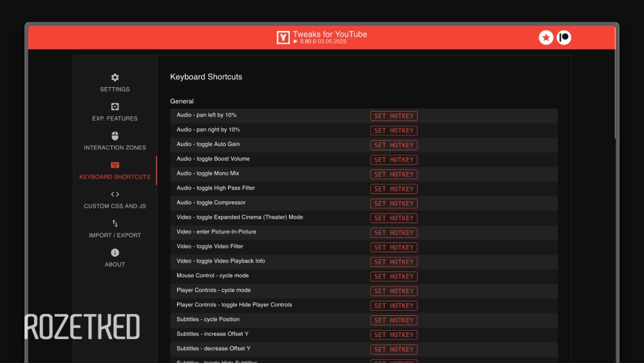The image size is (644, 363).
Task: Set hotkey for Subtitles cycle Position
Action: (393, 320)
